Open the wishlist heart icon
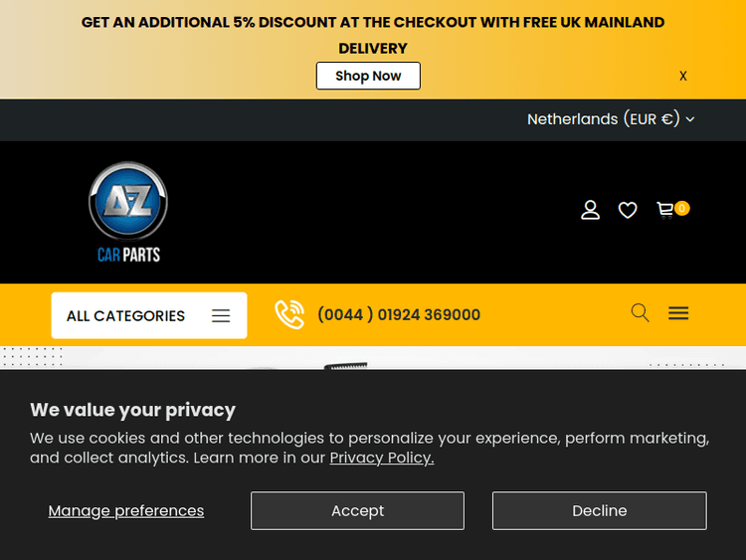 click(628, 210)
